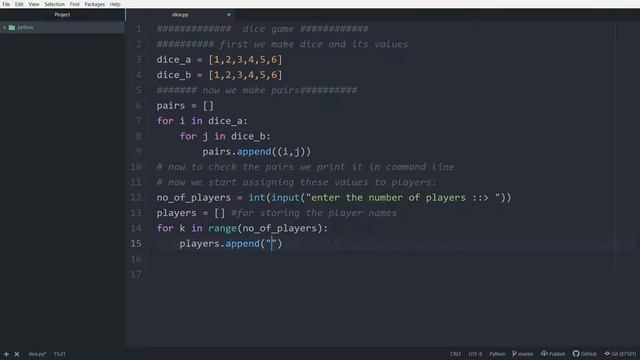Place cursor inside players.append quotes
Screen dimensions: 640x360
click(272, 244)
